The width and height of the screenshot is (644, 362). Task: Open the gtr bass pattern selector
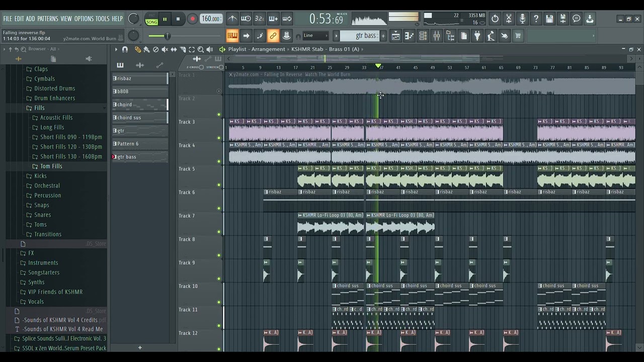(x=360, y=36)
